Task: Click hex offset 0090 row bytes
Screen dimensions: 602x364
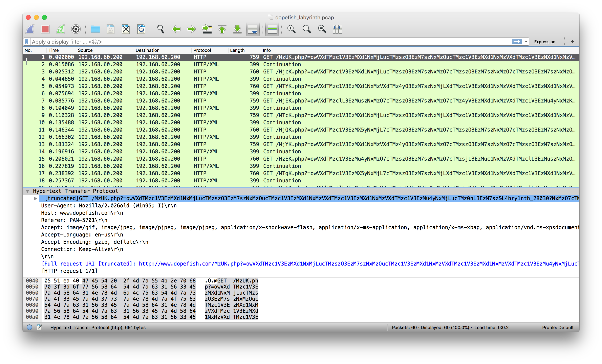Action: (120, 311)
